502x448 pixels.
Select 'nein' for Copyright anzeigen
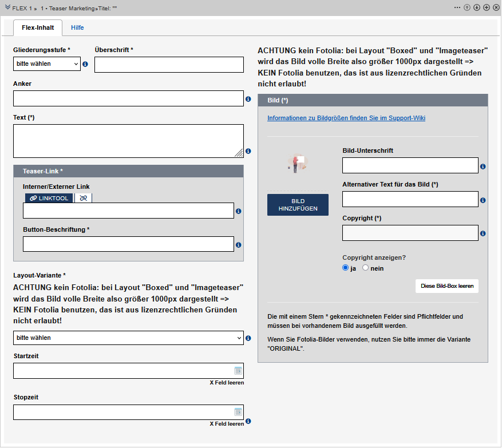(365, 268)
